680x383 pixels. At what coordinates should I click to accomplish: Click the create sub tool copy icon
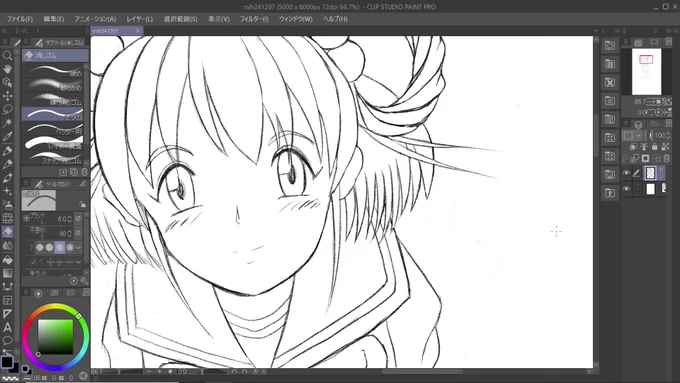coord(73,172)
